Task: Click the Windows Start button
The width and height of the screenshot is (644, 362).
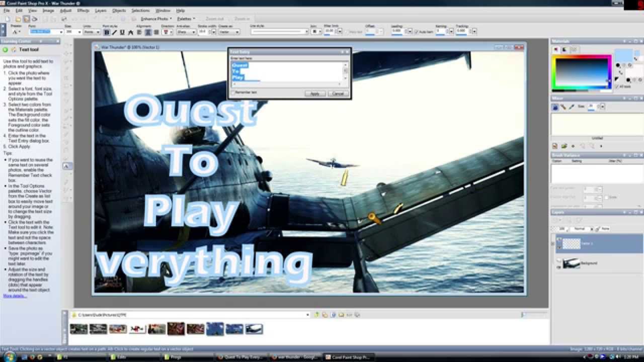Action: tap(10, 357)
